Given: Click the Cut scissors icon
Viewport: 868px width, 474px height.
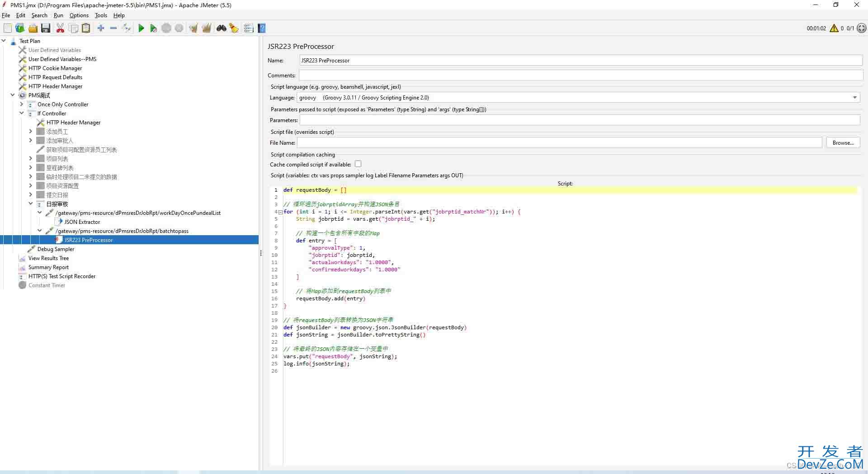Looking at the screenshot, I should click(x=60, y=28).
